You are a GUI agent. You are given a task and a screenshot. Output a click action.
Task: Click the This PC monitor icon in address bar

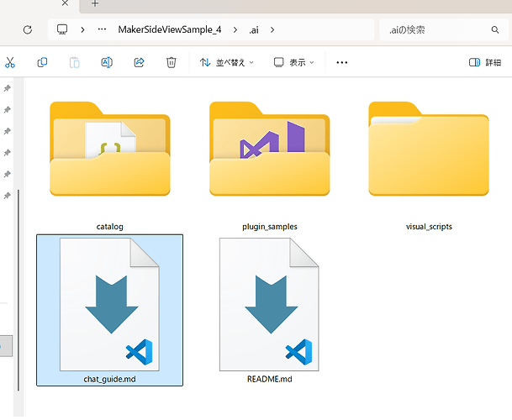pyautogui.click(x=62, y=29)
